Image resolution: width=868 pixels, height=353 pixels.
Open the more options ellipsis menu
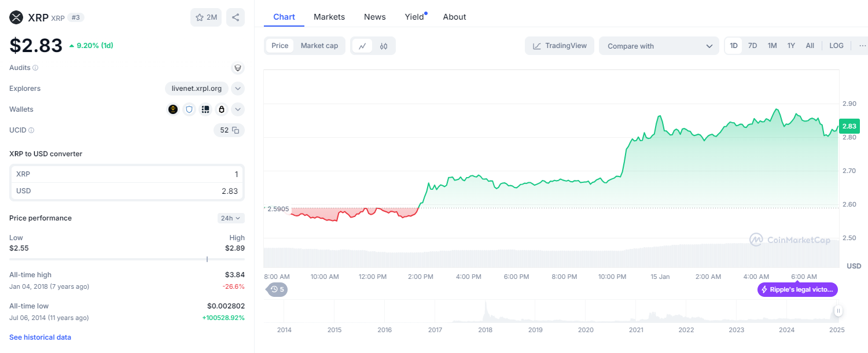(863, 46)
